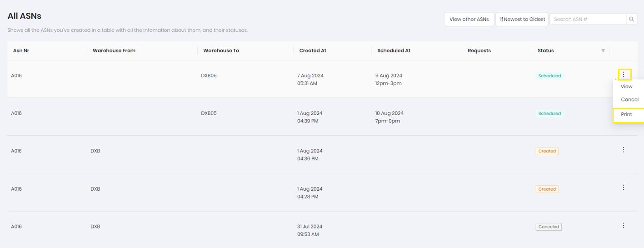The image size is (644, 248).
Task: Click the Scheduled At column header
Action: (x=394, y=51)
